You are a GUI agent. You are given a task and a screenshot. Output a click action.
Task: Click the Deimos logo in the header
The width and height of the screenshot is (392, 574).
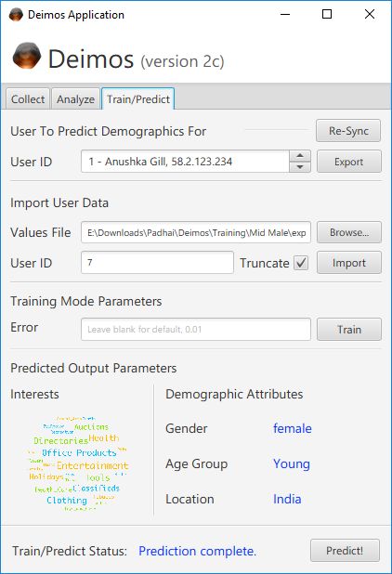tap(27, 56)
